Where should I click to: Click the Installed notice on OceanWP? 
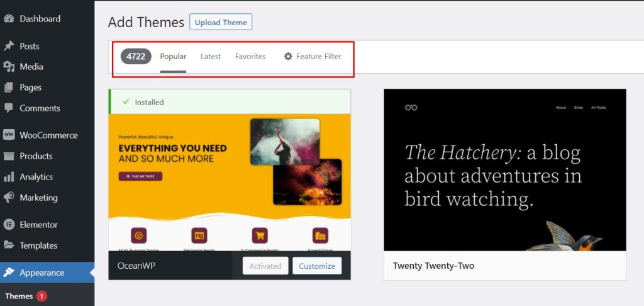(x=230, y=101)
